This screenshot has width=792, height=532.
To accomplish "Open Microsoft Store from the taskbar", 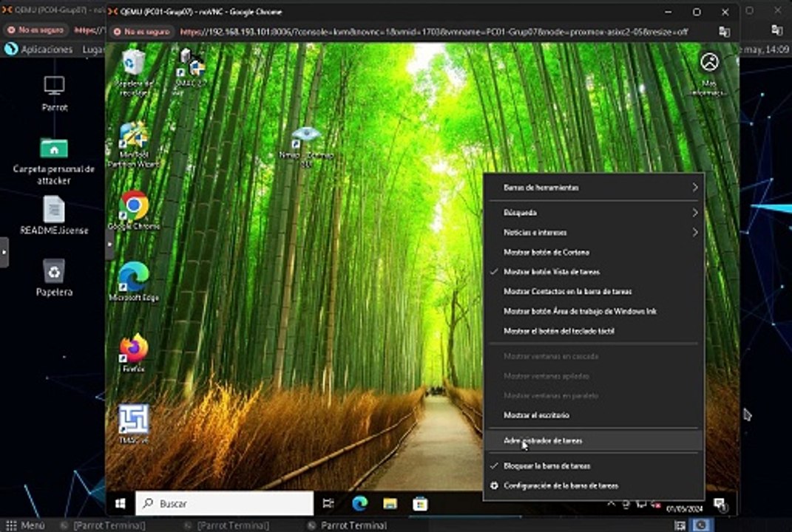I will 420,503.
